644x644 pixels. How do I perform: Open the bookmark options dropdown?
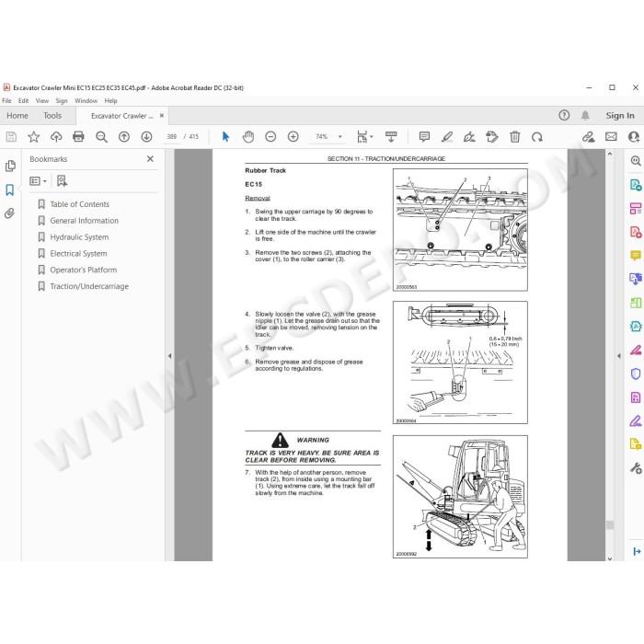[39, 181]
